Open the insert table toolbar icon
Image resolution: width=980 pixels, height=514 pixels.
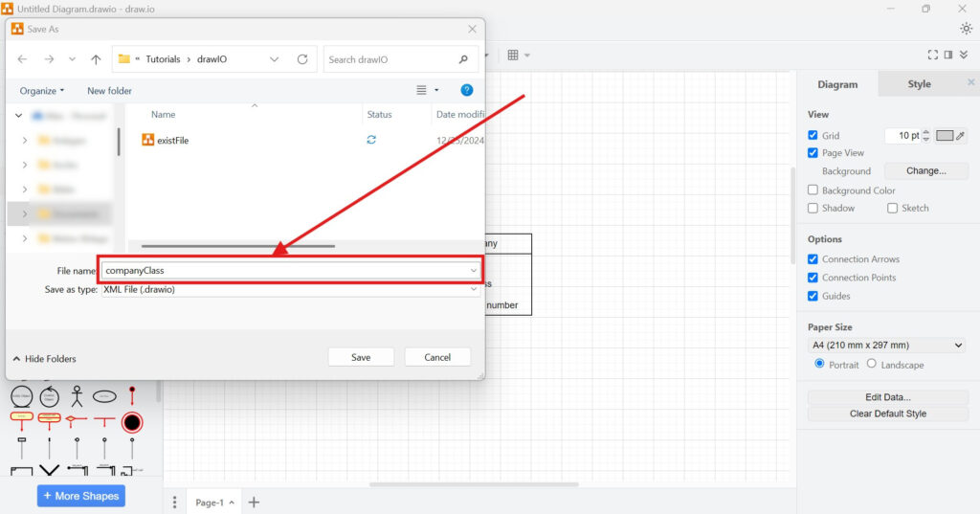(x=513, y=56)
